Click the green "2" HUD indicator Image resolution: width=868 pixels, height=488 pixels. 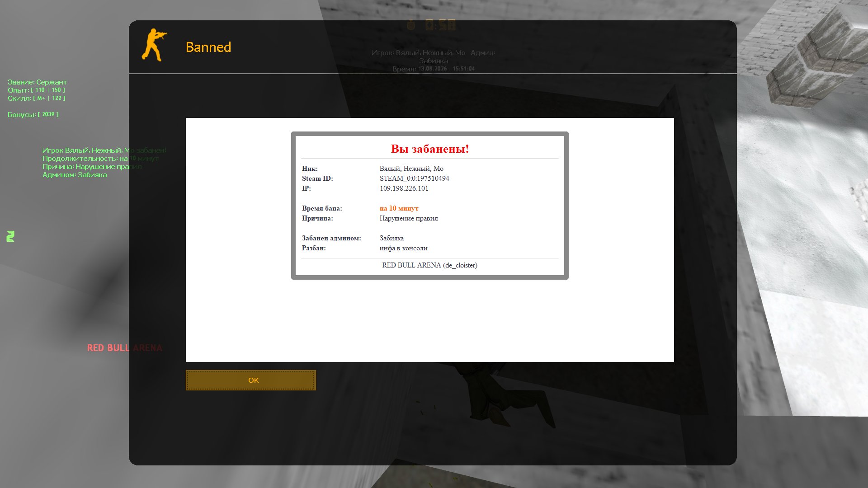(x=10, y=236)
